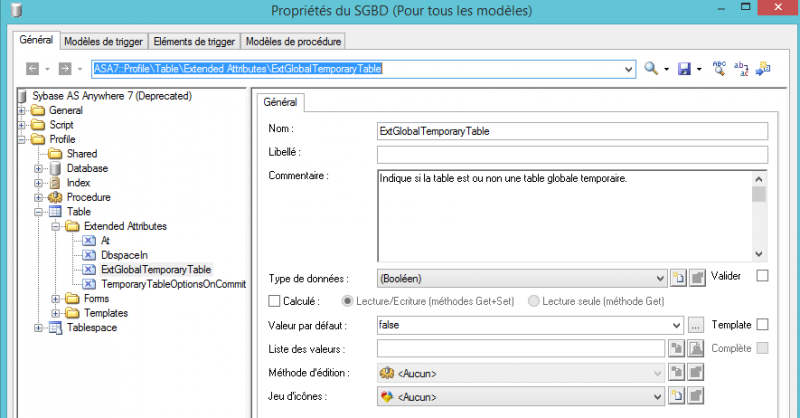
Task: Click the ellipsis button beside Valeur par défaut
Action: tap(695, 325)
